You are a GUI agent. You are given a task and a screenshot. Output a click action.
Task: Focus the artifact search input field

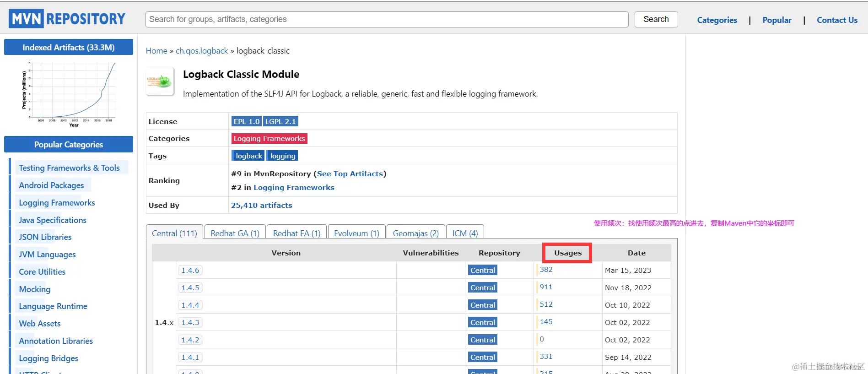(x=387, y=19)
